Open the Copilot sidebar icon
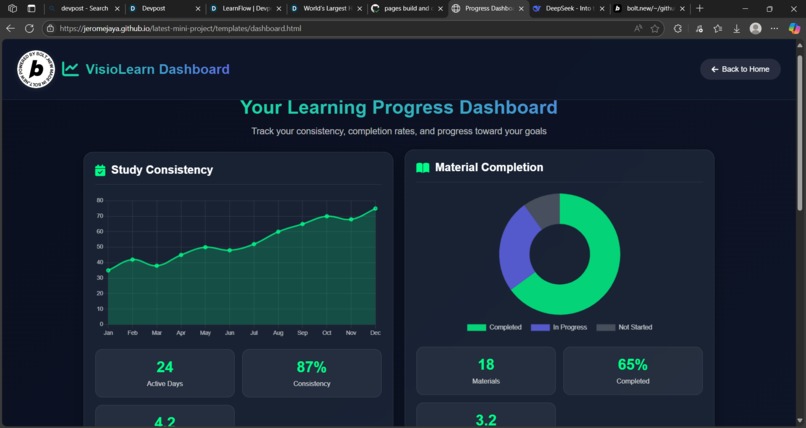The width and height of the screenshot is (806, 428). [794, 28]
